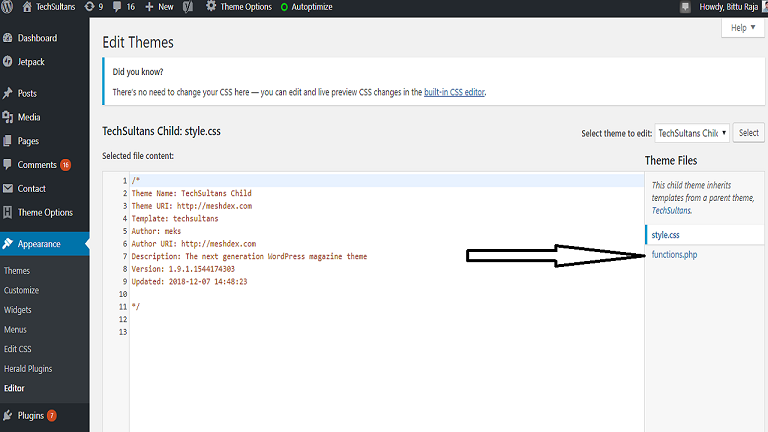The image size is (768, 432).
Task: Click the Appearance paintbrush icon
Action: tap(7, 243)
